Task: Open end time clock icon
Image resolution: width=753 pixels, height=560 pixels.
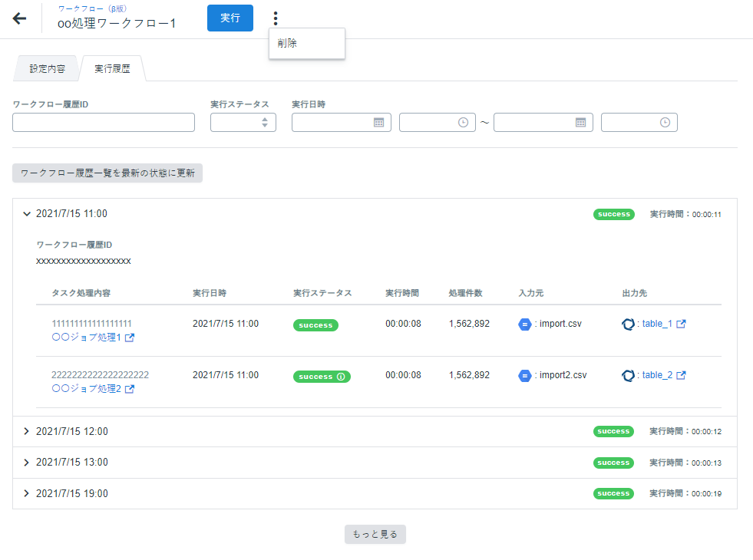Action: coord(665,123)
